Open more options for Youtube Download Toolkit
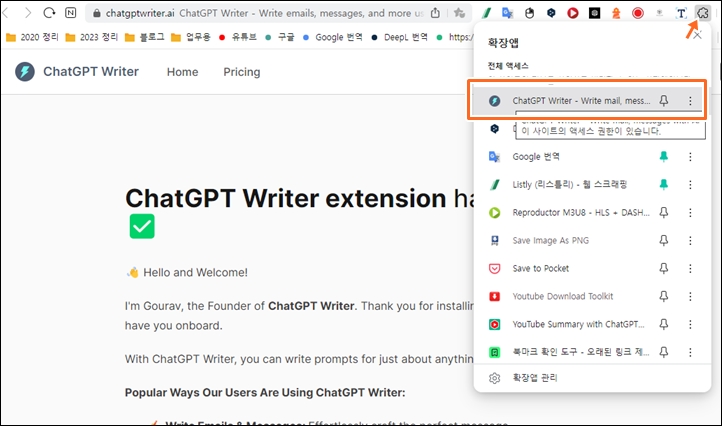Viewport: 722px width, 426px height. click(x=690, y=296)
